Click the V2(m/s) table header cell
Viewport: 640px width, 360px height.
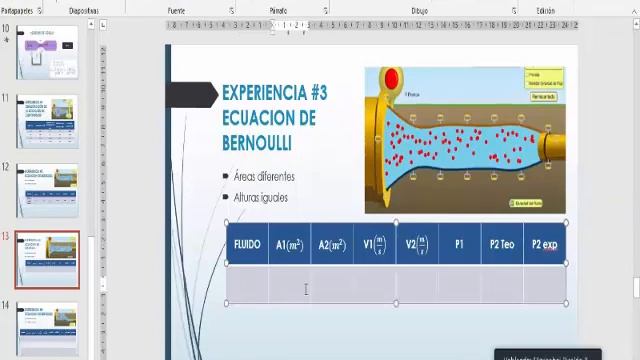417,244
